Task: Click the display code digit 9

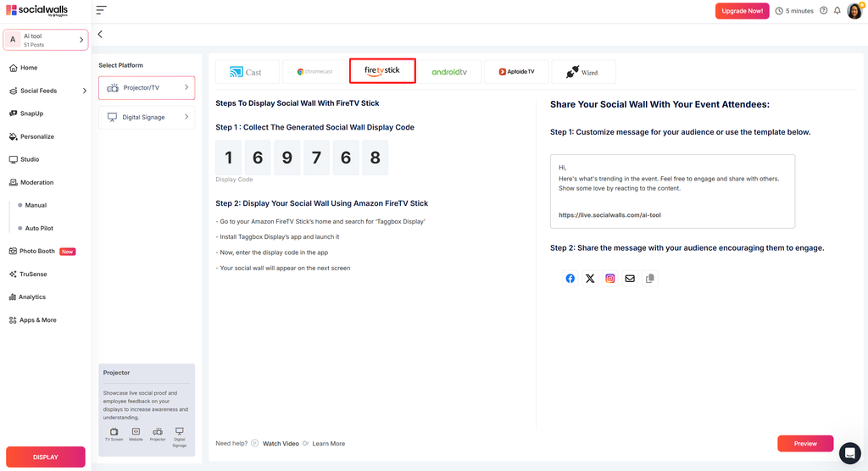Action: 287,158
